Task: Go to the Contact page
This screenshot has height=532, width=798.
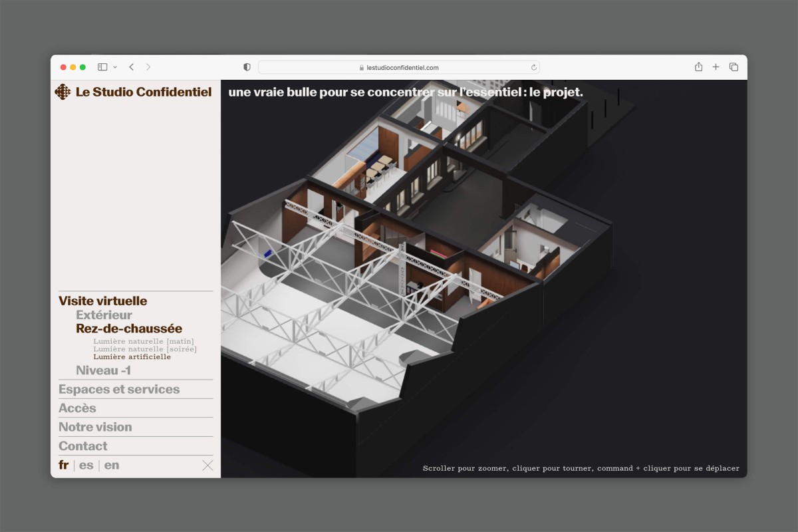Action: 82,446
